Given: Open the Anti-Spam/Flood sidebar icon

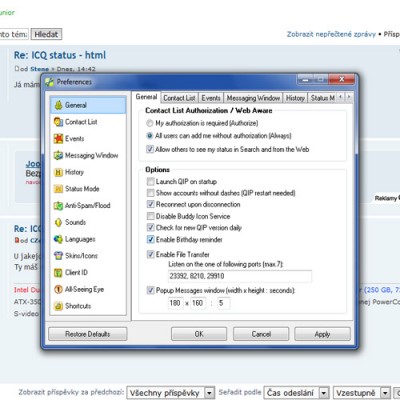Looking at the screenshot, I should tap(58, 206).
